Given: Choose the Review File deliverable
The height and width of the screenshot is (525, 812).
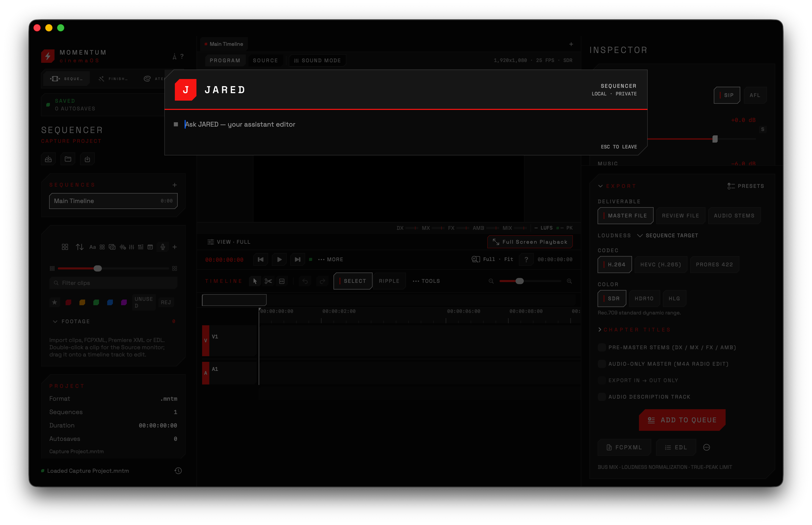Looking at the screenshot, I should (x=681, y=216).
